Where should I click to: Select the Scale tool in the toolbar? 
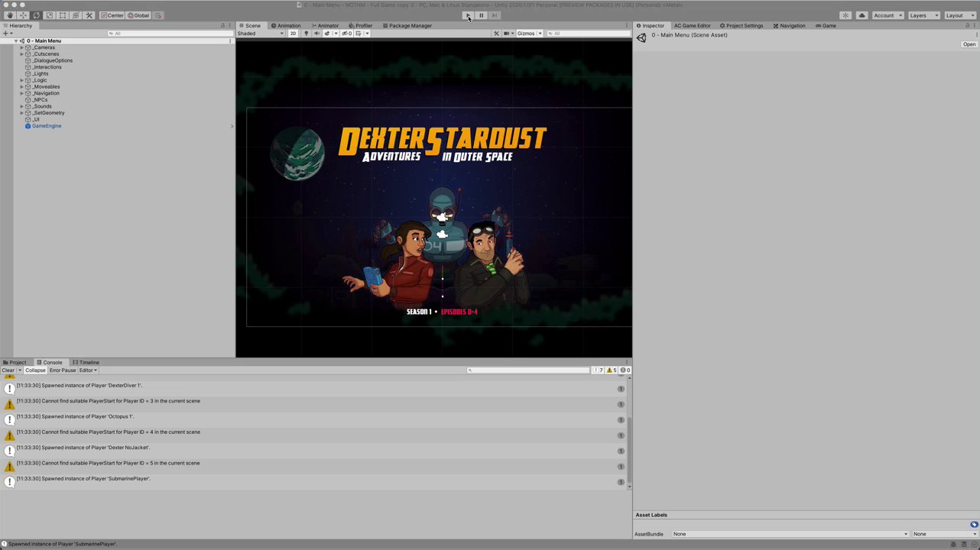[50, 15]
